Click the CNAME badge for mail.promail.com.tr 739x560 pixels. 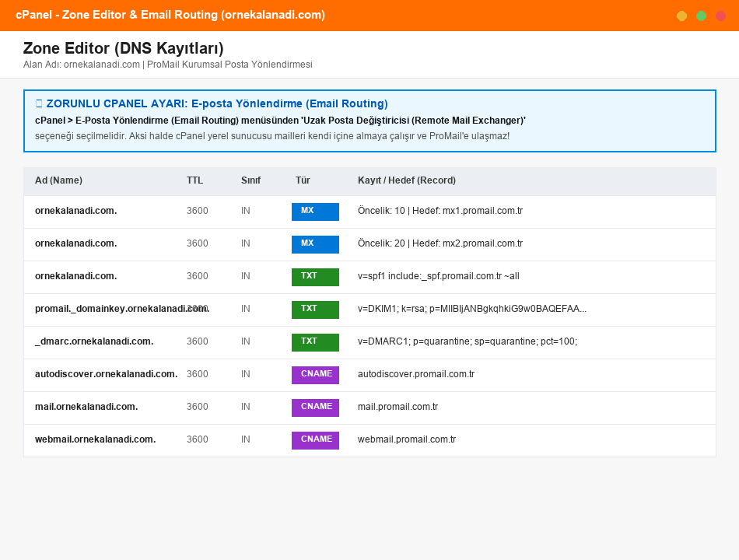point(315,408)
